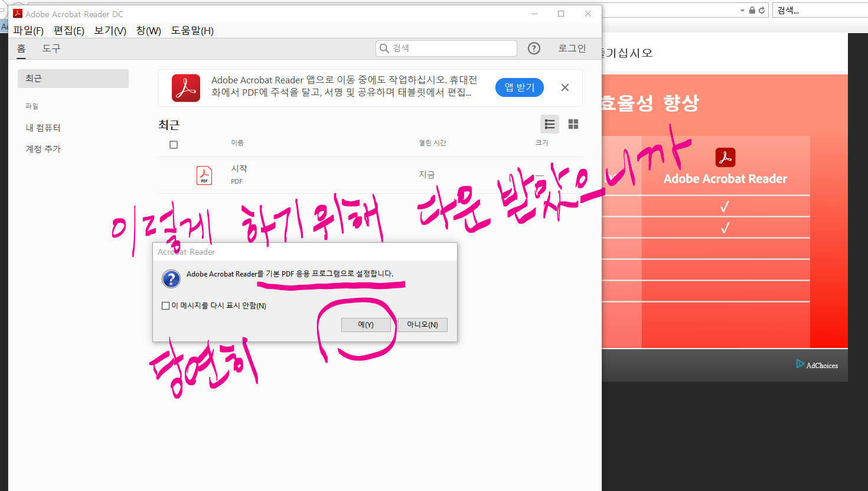Click the 앱 받기 button
This screenshot has width=868, height=491.
[x=520, y=87]
